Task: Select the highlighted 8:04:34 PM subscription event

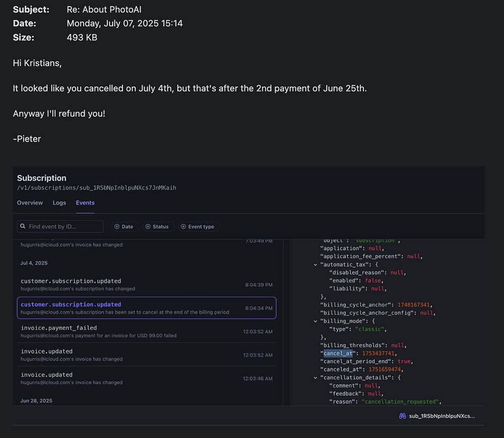Action: pos(146,308)
